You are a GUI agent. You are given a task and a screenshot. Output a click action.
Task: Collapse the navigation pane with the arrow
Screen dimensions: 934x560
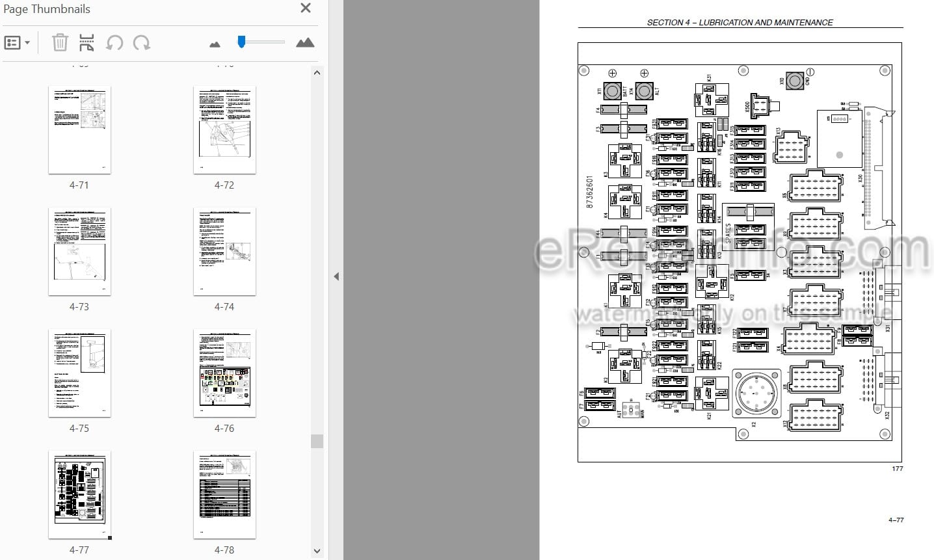point(336,276)
